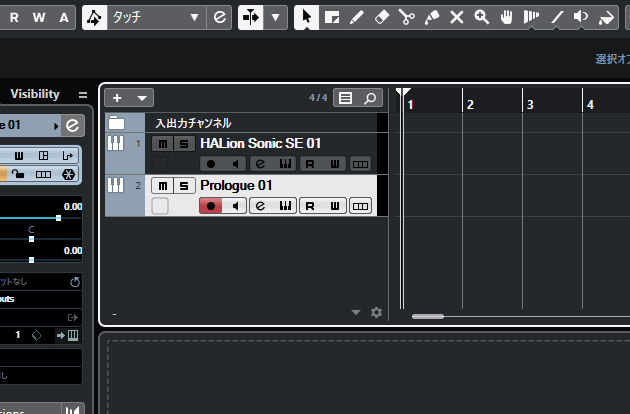
Task: Toggle monitor on HALion Sonic SE 01
Action: (x=235, y=164)
